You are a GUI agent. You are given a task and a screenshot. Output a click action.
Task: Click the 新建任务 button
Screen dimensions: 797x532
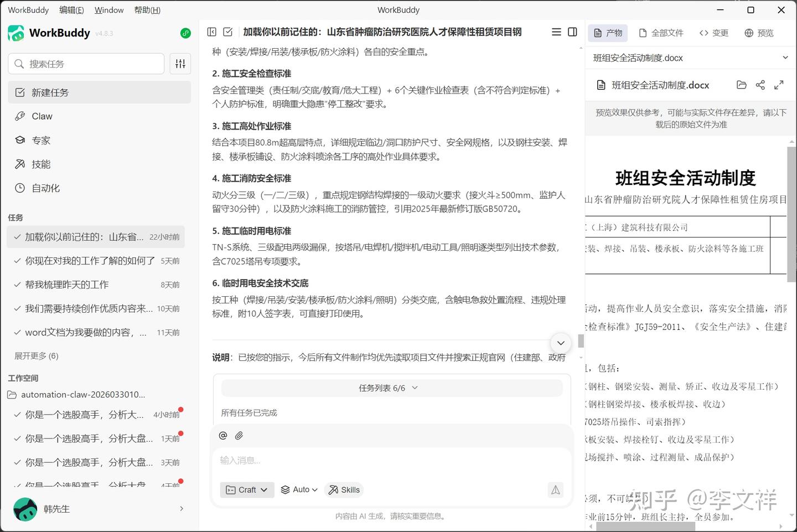100,92
